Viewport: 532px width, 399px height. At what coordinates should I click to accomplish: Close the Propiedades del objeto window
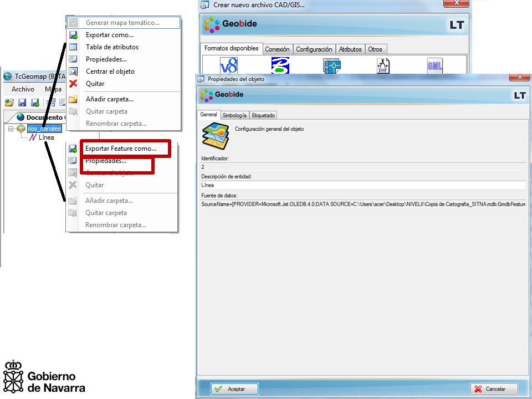(519, 78)
